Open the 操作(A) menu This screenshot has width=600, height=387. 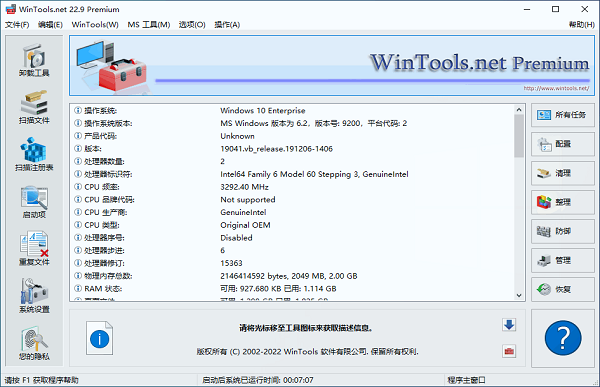coord(227,24)
